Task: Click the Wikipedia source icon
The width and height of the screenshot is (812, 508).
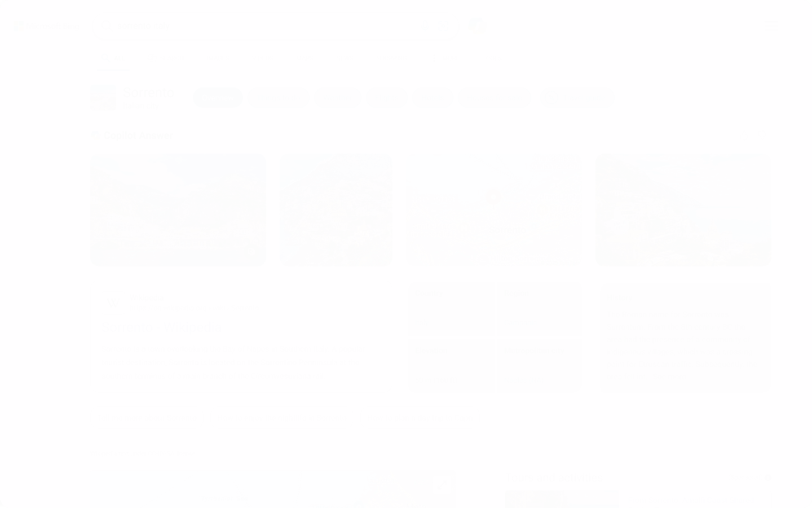Action: pos(114,302)
